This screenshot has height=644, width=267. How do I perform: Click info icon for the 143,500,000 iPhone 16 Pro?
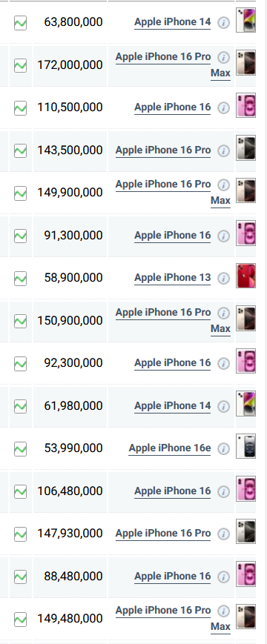click(x=223, y=150)
